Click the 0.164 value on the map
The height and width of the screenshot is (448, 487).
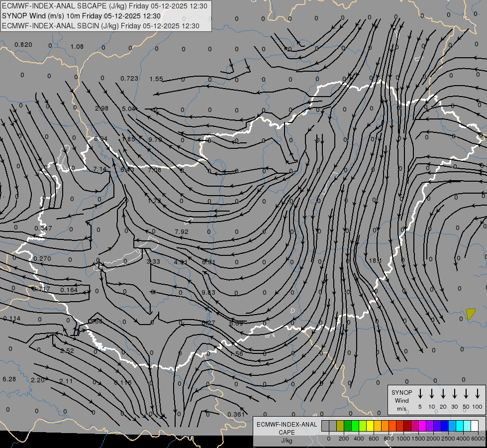tap(69, 290)
